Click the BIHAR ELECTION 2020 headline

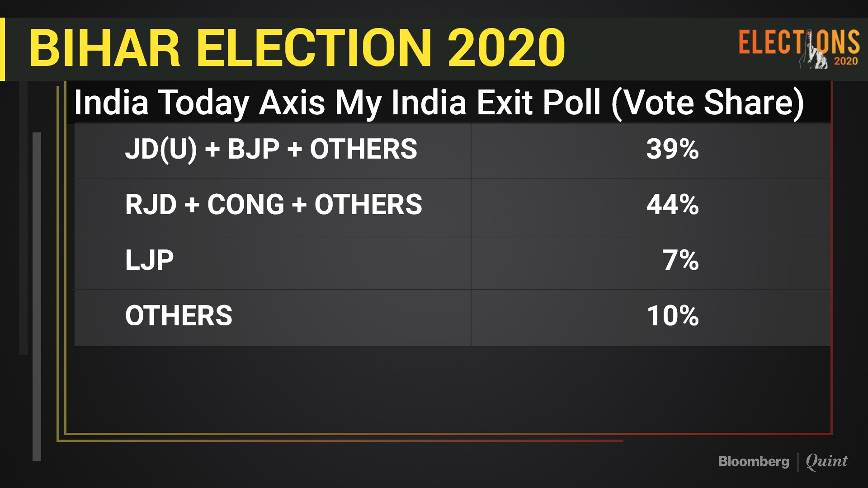297,48
